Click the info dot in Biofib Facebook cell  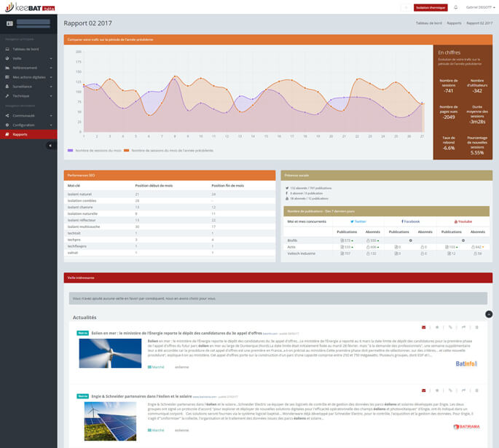(411, 240)
